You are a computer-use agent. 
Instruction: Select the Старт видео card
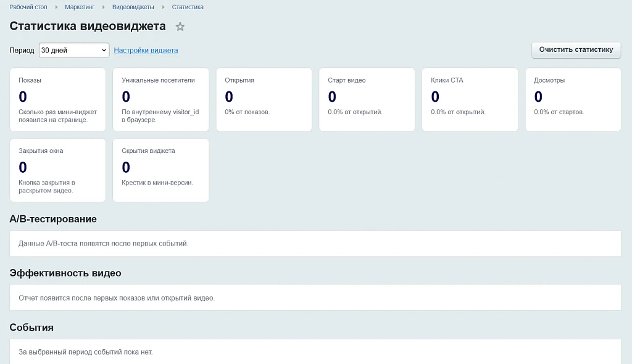[x=367, y=99]
